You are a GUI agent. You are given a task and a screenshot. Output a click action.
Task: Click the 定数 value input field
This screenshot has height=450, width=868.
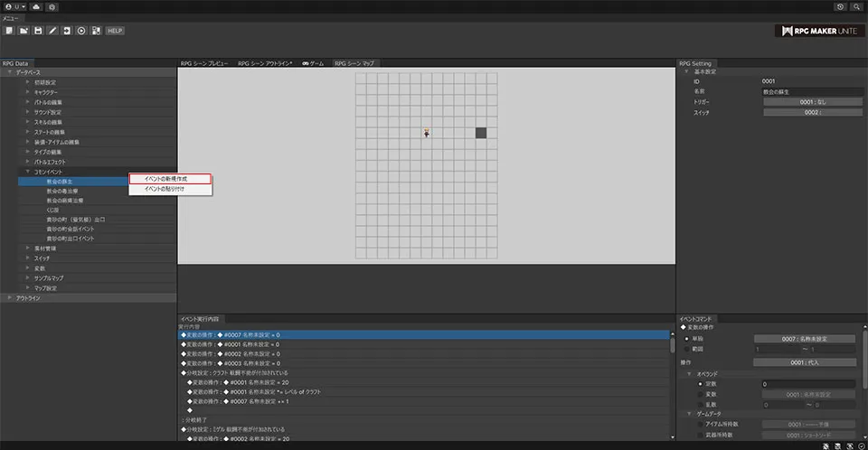808,384
